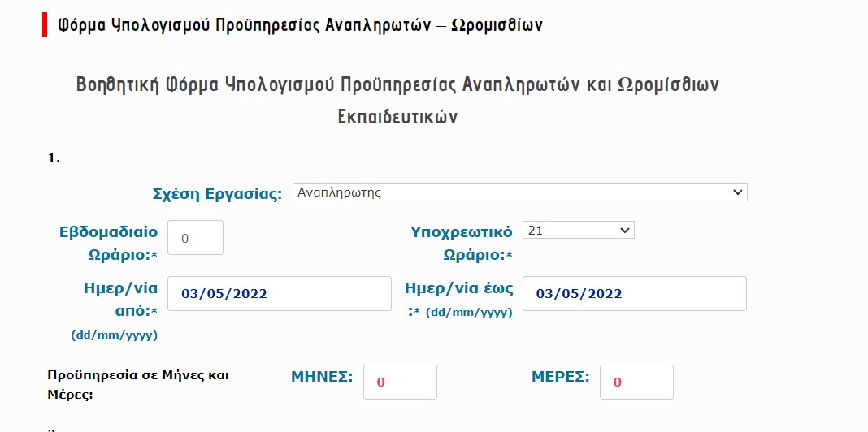Screen dimensions: 868x432
Task: Open the Σχέση Εργασίας dropdown
Action: (519, 192)
